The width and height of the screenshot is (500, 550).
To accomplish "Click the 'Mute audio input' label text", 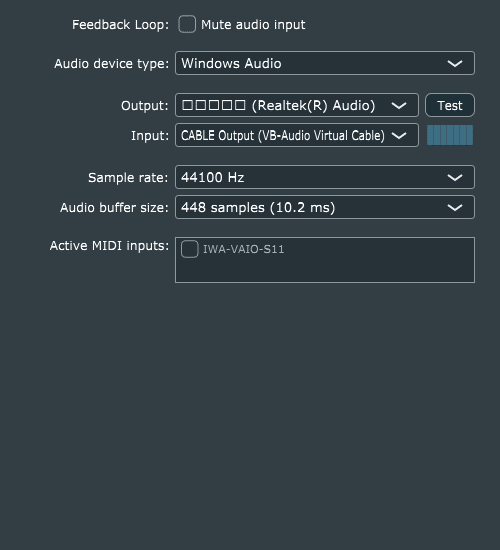I will pyautogui.click(x=253, y=25).
